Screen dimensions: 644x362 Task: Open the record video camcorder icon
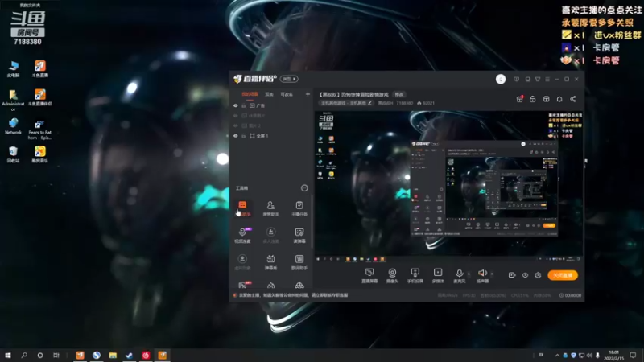click(512, 275)
